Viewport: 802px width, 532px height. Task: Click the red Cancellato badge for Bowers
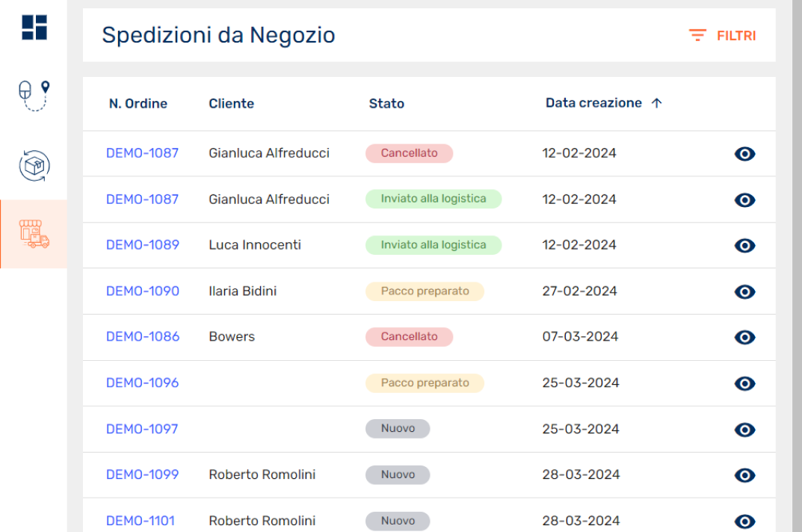409,337
